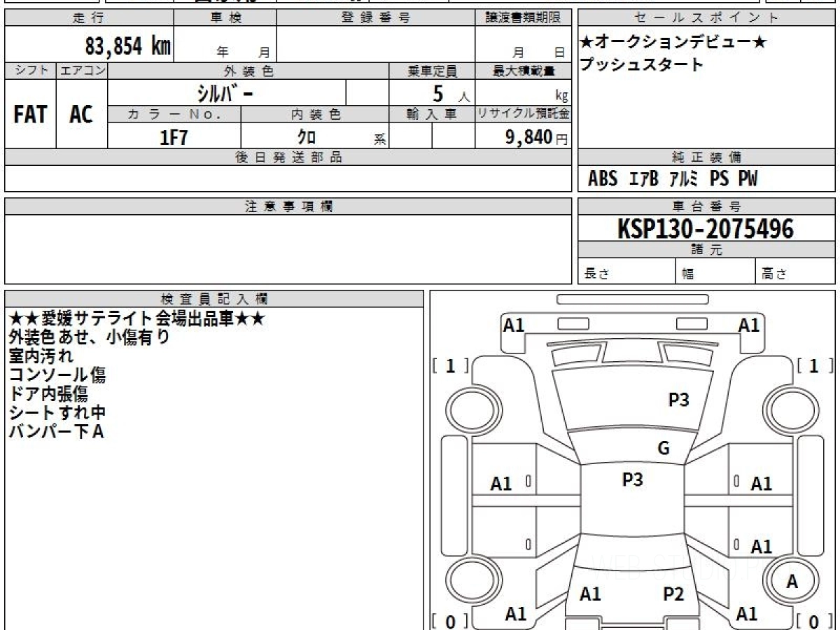
Task: Click the P3 mark on the hood
Action: tap(678, 400)
